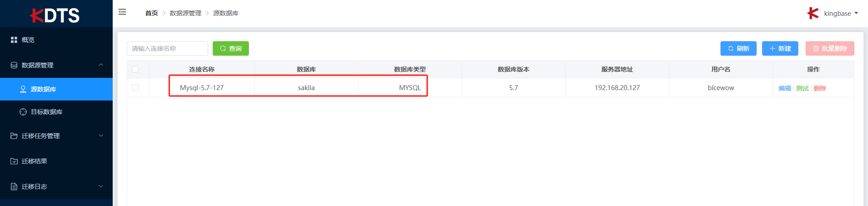Select the source database menu item

(43, 89)
